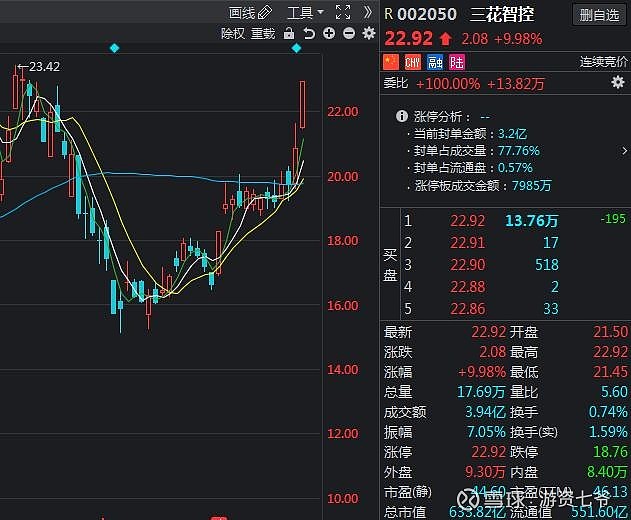The height and width of the screenshot is (520, 631).
Task: Zoom in chart with plus icon
Action: click(x=329, y=33)
